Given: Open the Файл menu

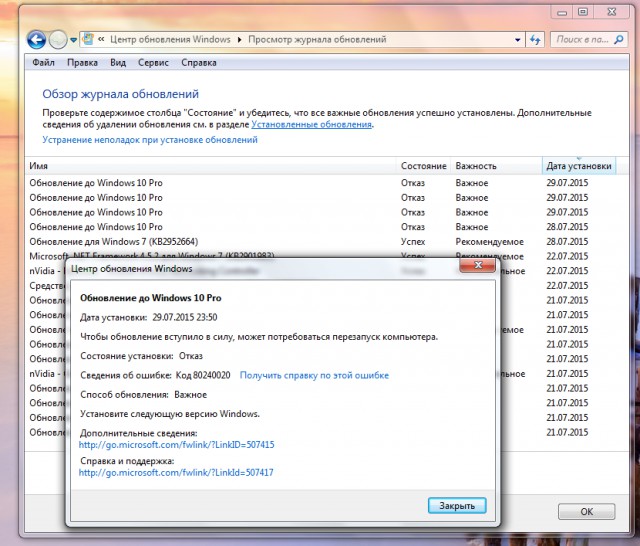Looking at the screenshot, I should coord(43,63).
